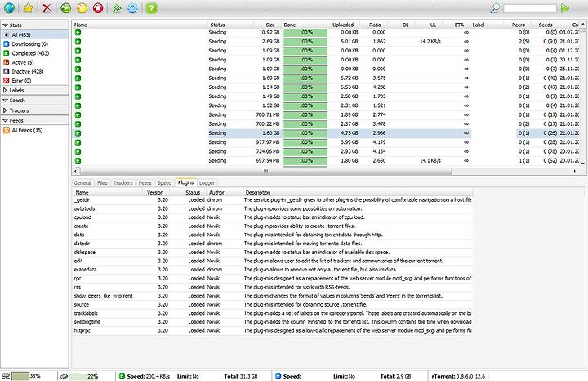The width and height of the screenshot is (588, 381).
Task: Click the torrent list scroll-down arrow
Action: pyautogui.click(x=583, y=164)
